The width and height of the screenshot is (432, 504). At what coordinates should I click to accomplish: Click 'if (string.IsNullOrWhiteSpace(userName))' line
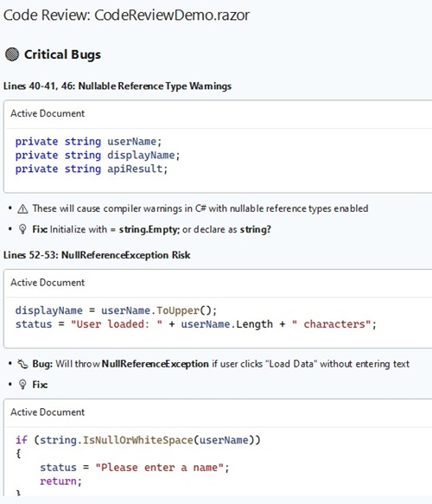click(138, 440)
